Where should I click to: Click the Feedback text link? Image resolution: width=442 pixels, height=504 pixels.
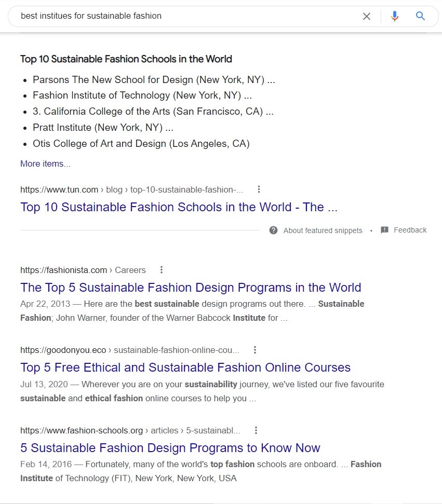pyautogui.click(x=410, y=230)
